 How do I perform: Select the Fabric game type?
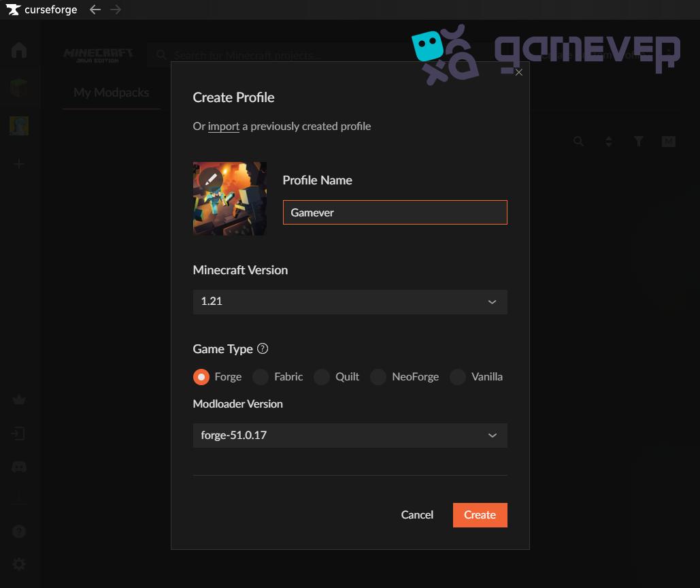coord(261,376)
